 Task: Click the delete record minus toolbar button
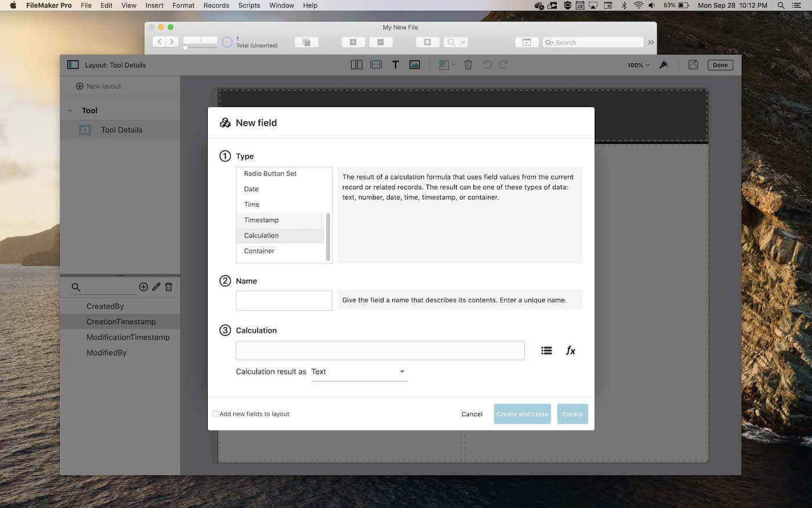[380, 42]
